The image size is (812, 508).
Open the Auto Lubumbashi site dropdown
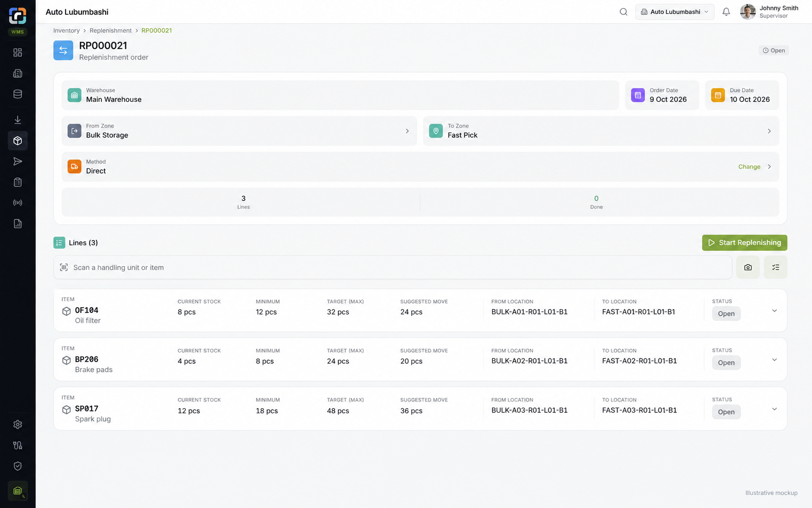coord(675,12)
